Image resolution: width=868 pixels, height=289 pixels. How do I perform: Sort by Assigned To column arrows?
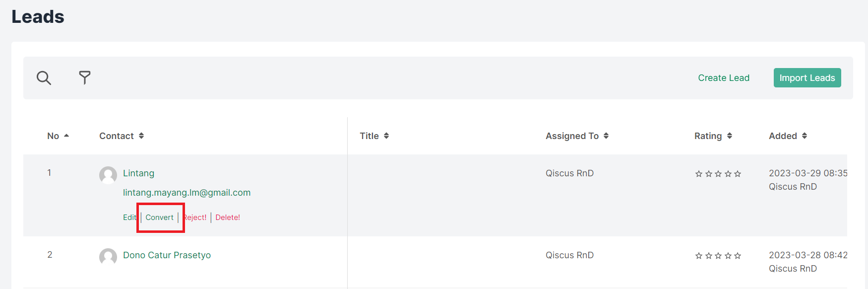[606, 136]
